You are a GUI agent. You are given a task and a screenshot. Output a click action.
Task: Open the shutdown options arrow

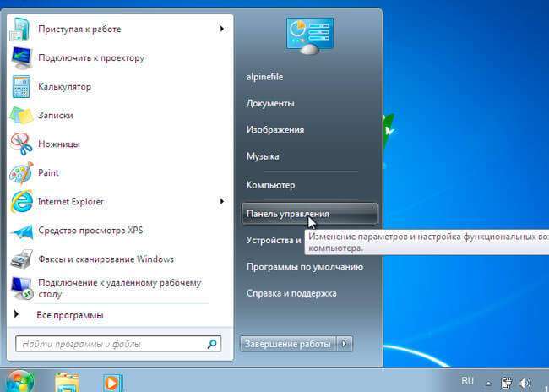click(345, 344)
